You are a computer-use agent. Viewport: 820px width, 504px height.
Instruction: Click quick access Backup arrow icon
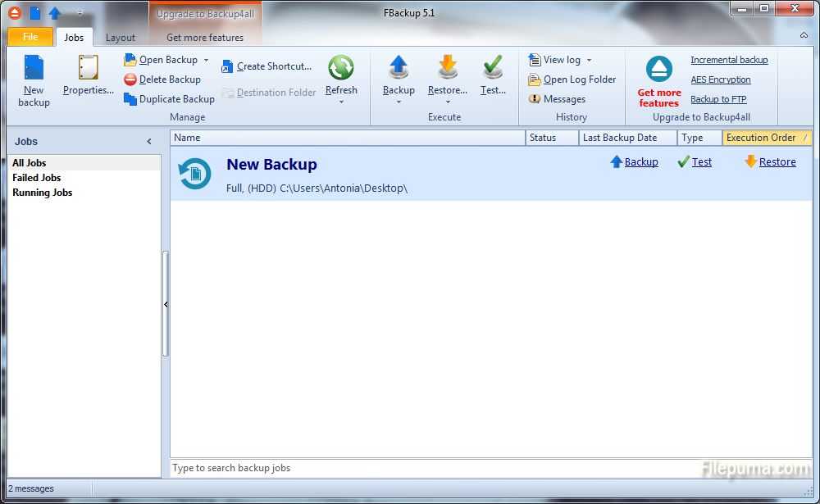pos(54,13)
